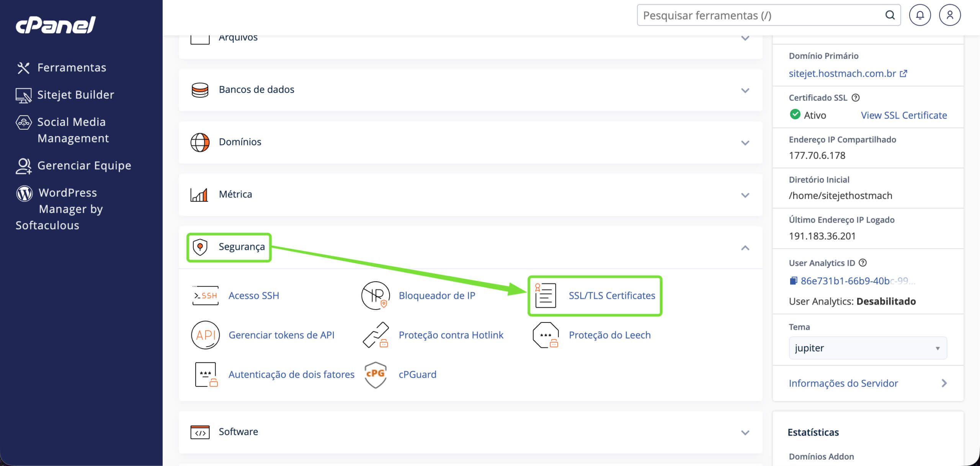The height and width of the screenshot is (466, 980).
Task: Click Certificado SSL help icon
Action: [856, 98]
